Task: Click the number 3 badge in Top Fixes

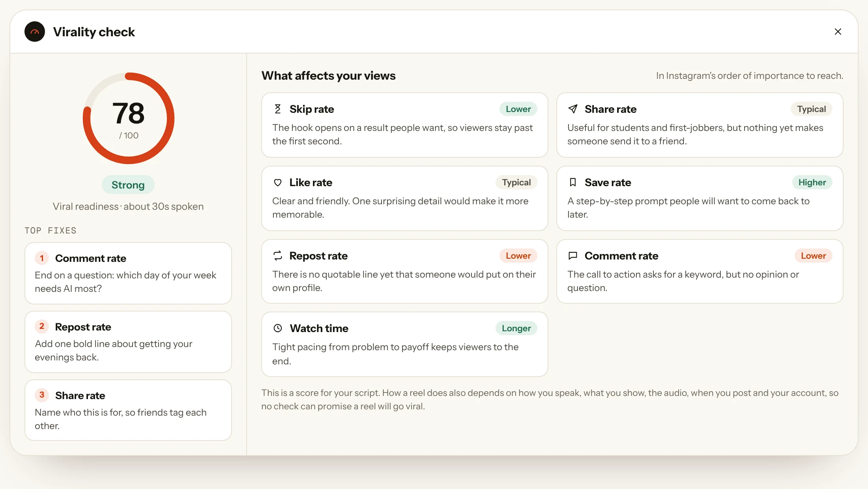Action: (x=42, y=395)
